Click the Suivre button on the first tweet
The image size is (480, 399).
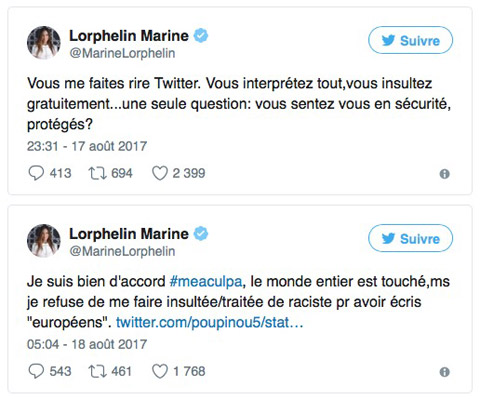coord(410,40)
